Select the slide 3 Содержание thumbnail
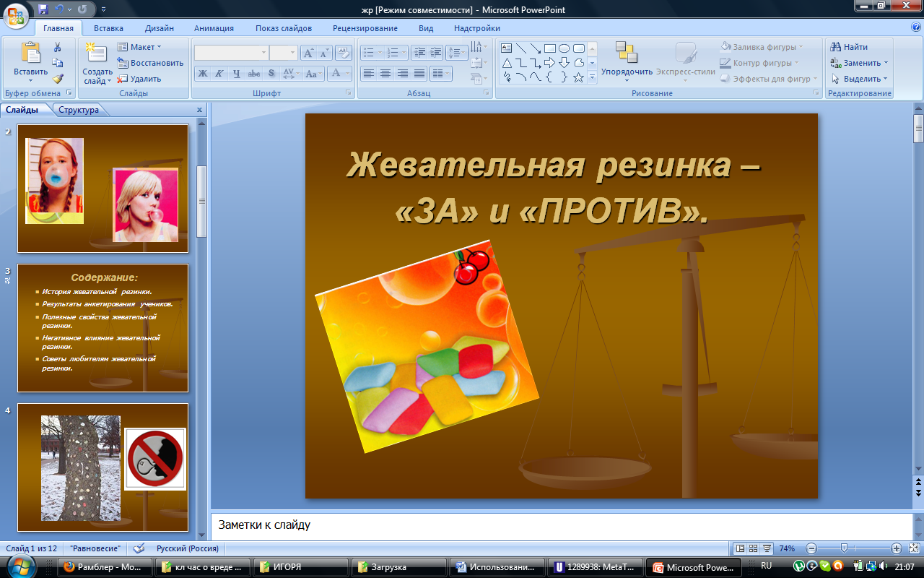Viewport: 924px width, 578px height. (103, 328)
